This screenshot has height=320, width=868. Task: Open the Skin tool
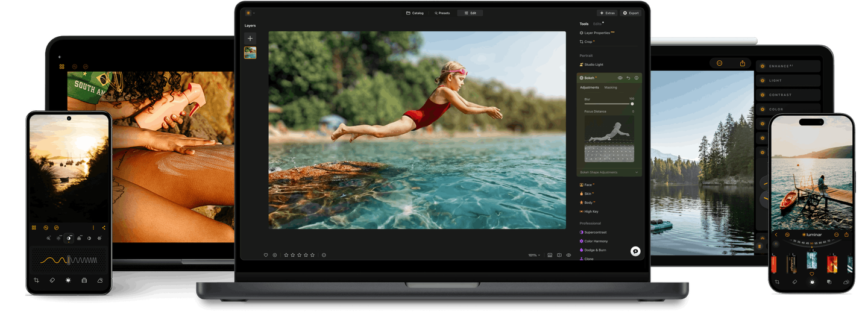click(x=587, y=194)
